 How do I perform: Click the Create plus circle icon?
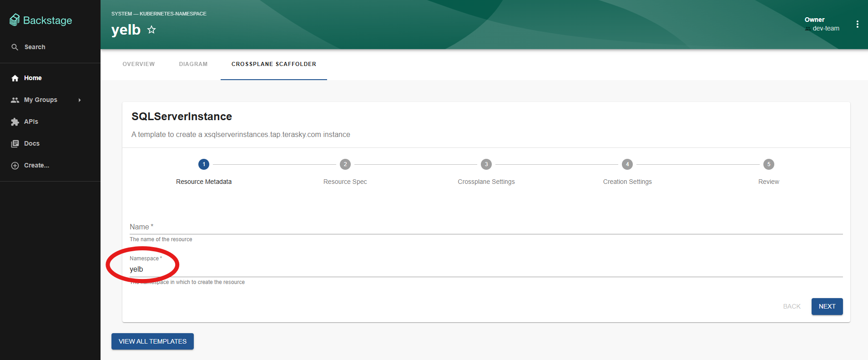click(x=15, y=165)
